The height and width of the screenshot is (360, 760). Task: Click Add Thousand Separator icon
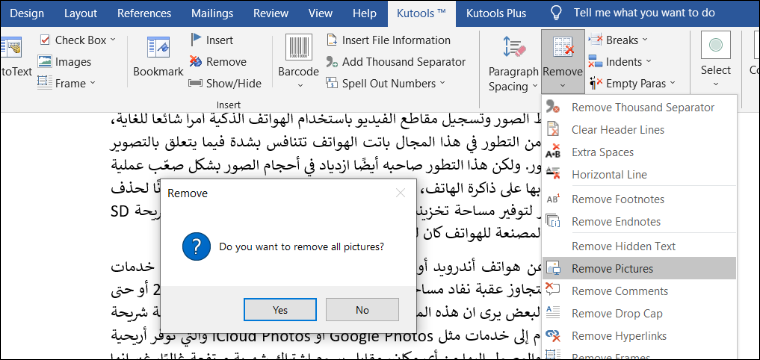coord(332,62)
